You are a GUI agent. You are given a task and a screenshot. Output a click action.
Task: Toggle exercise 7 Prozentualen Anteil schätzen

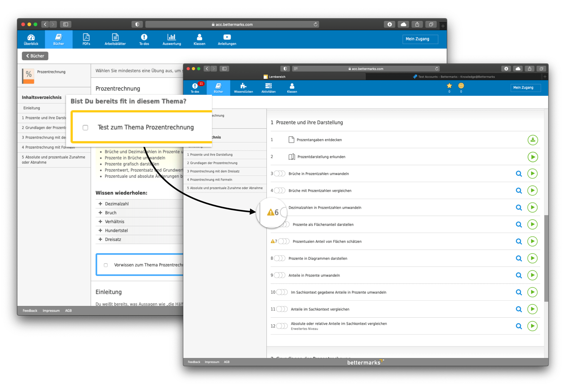[283, 241]
